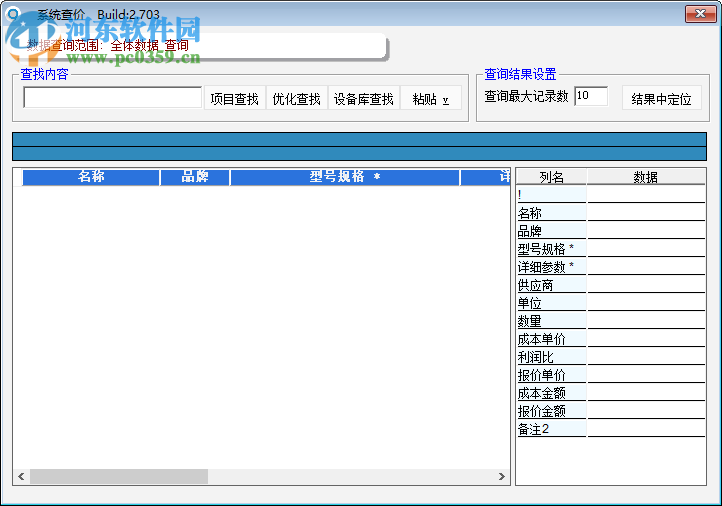
Task: Select the ! row in column list
Action: tap(552, 195)
